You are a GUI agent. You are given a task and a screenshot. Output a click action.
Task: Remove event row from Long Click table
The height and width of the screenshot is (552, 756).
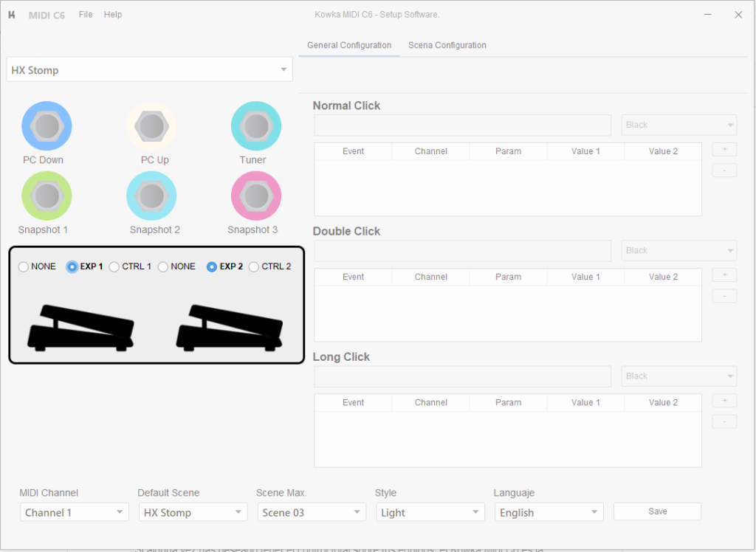(724, 422)
